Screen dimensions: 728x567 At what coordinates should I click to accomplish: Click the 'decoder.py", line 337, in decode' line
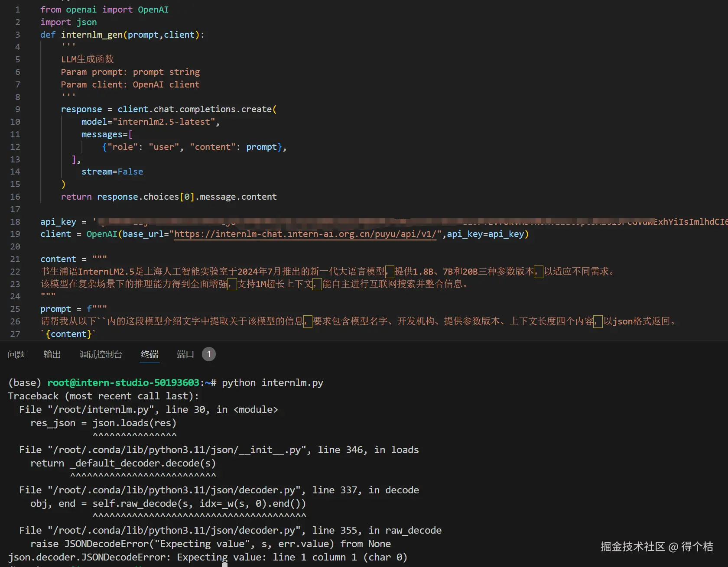coord(219,490)
